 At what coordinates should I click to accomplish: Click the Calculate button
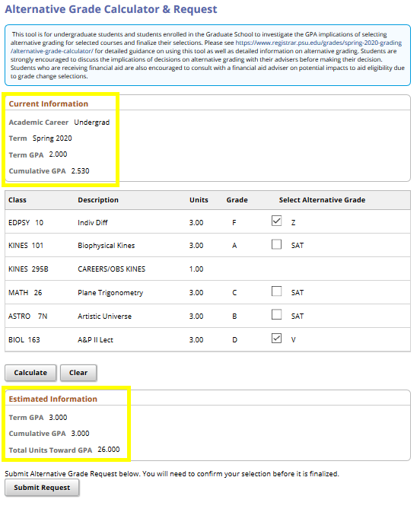[30, 373]
